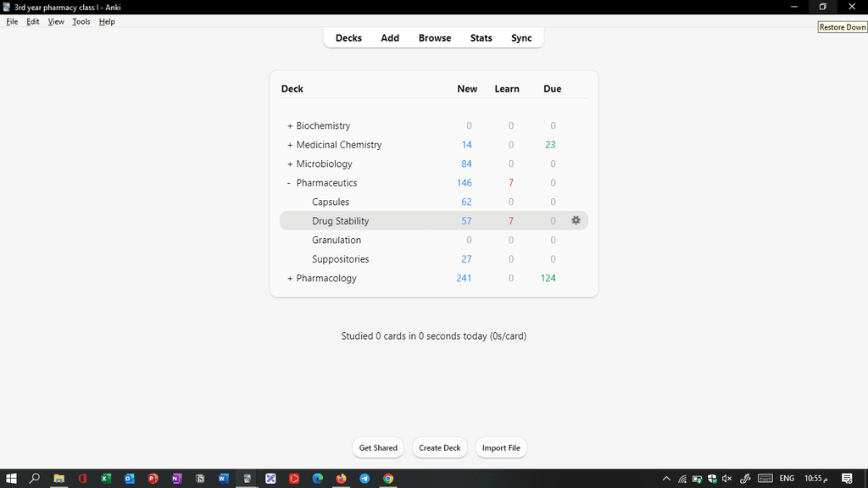
Task: Open the Pharmacology deck name
Action: tap(326, 278)
